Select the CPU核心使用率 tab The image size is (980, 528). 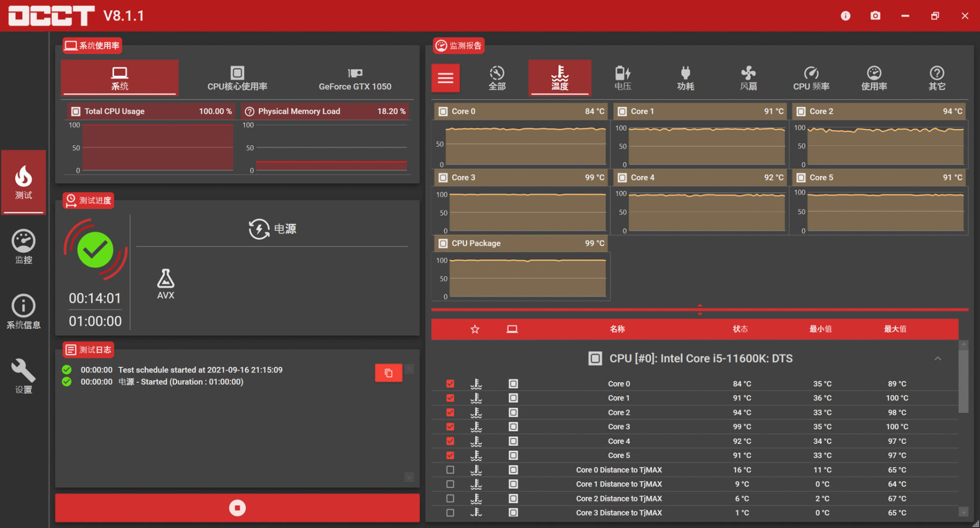(237, 78)
